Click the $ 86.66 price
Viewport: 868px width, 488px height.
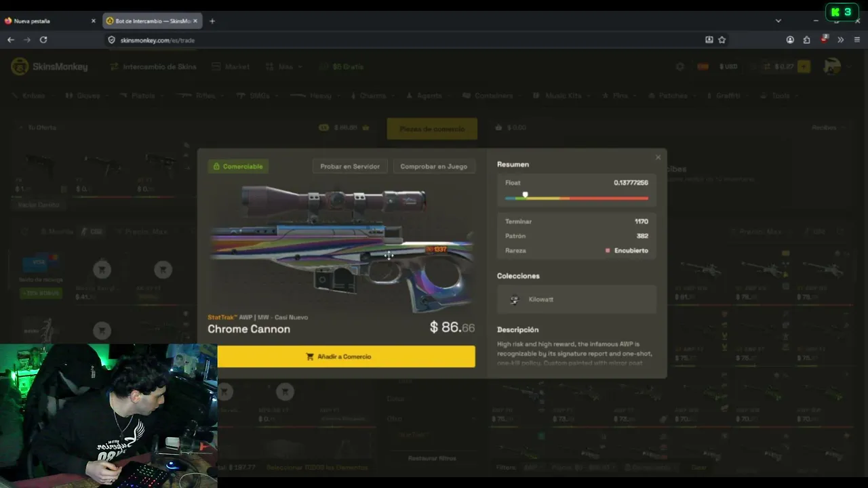click(452, 327)
